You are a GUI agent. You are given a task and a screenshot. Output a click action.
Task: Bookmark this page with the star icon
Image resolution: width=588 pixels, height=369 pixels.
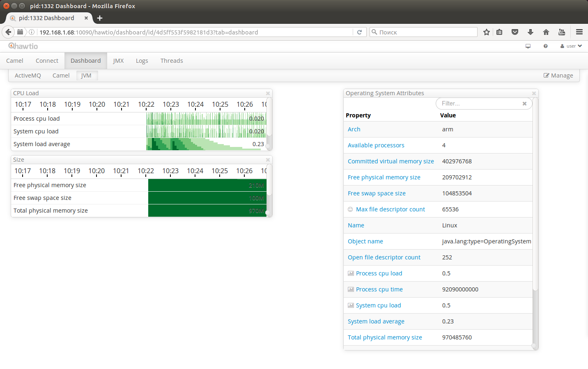pos(487,32)
